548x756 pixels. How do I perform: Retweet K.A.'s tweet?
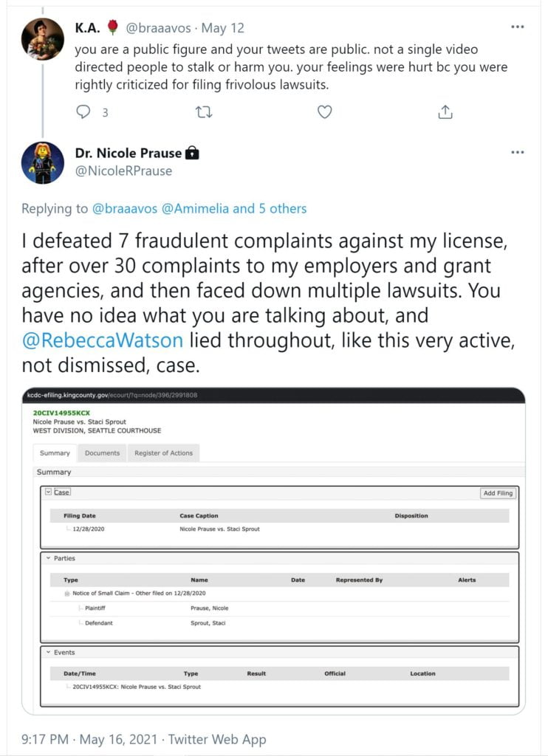[204, 112]
